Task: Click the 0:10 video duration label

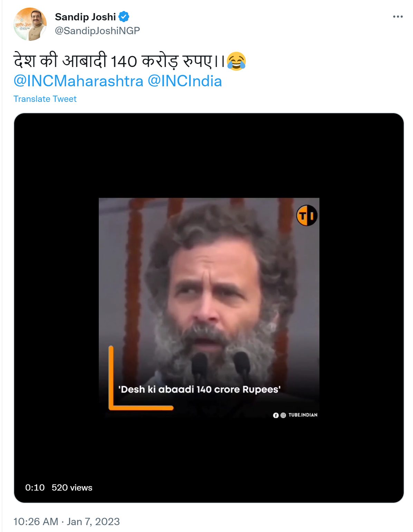Action: click(x=35, y=487)
